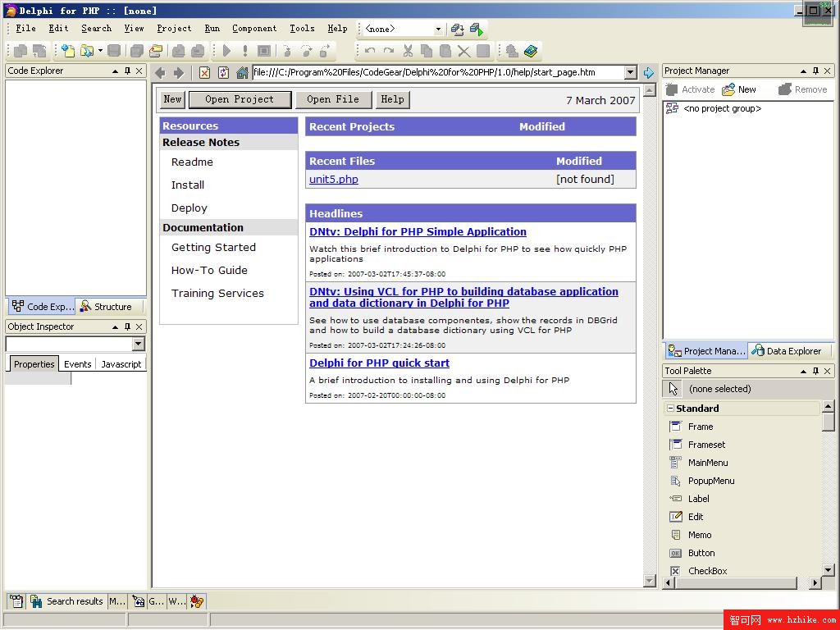Click the clipboard icon tab at the bottom left
This screenshot has height=630, width=840.
pos(16,601)
